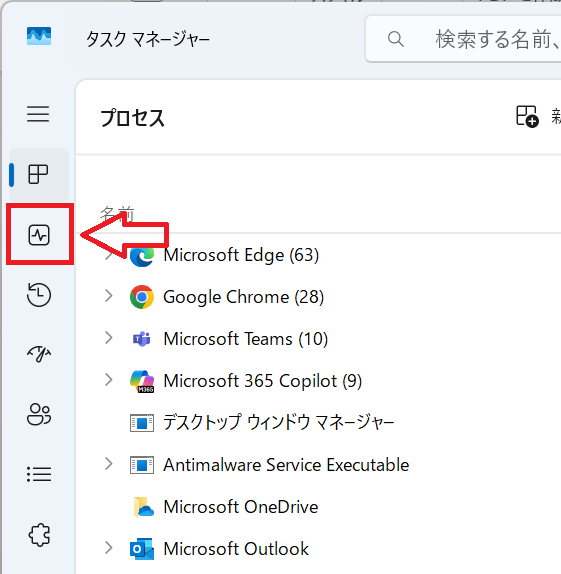The height and width of the screenshot is (574, 561).
Task: Expand the Microsoft 365 Copilot (9) group
Action: click(x=108, y=380)
